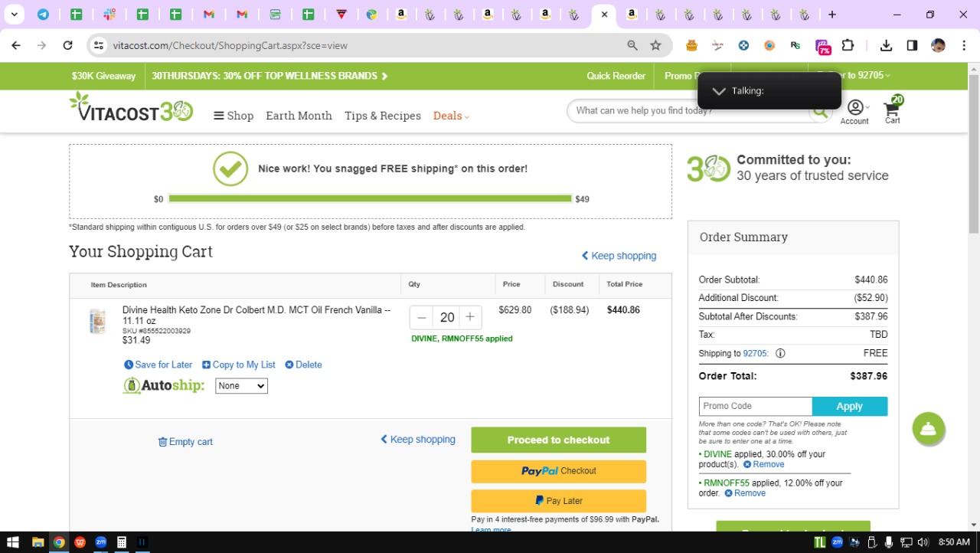Remove the RMNOFF55 promo code
Viewport: 980px width, 553px height.
[745, 493]
